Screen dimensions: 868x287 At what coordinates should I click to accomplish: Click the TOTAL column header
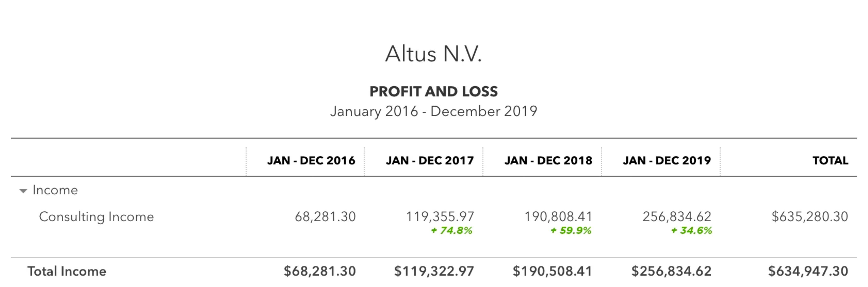(830, 161)
